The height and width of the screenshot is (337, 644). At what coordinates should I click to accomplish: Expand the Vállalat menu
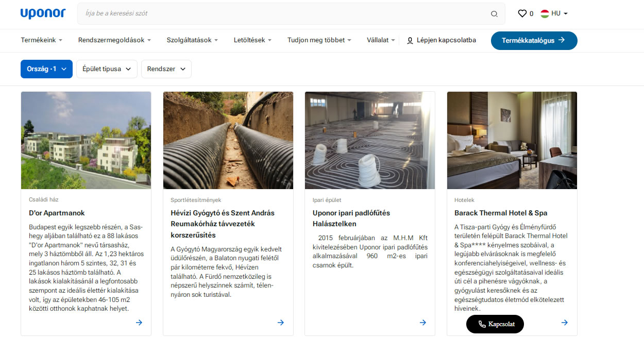coord(381,40)
